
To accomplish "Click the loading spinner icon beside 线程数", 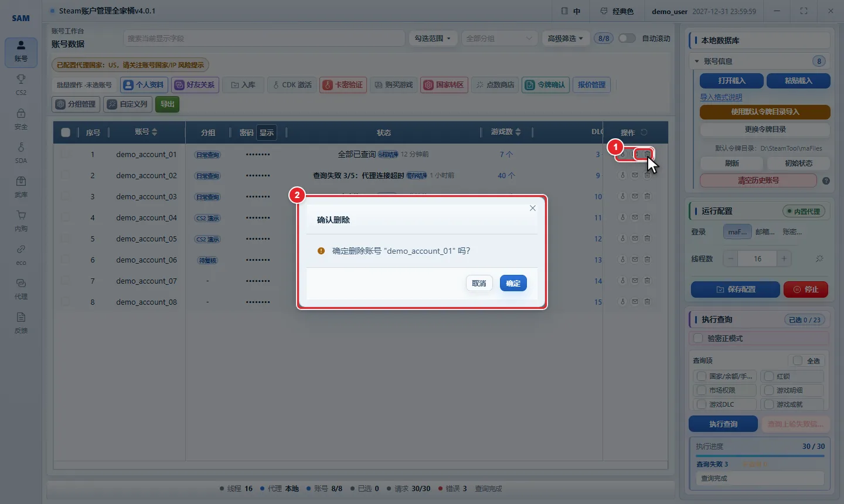I will [x=819, y=258].
